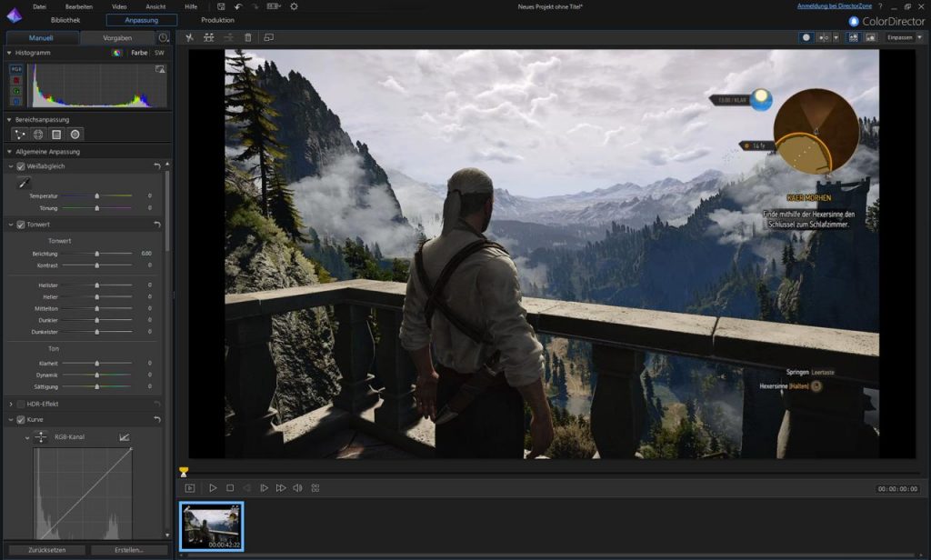Switch to the Produktion tab
Screen dimensions: 931x560
(217, 20)
